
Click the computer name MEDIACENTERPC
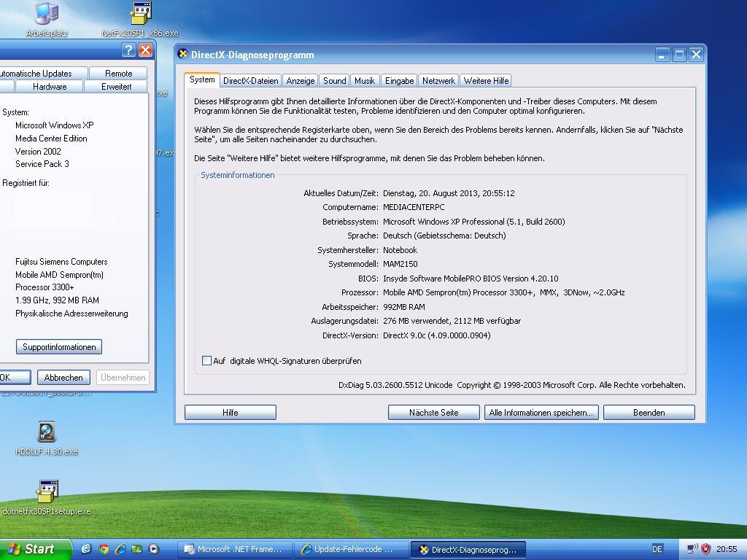(x=414, y=207)
